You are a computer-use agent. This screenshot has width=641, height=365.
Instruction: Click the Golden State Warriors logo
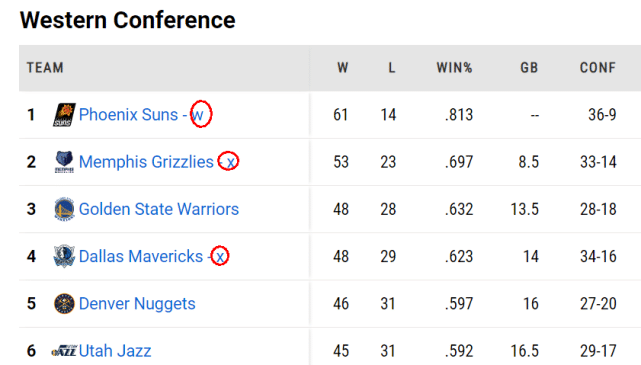[64, 209]
